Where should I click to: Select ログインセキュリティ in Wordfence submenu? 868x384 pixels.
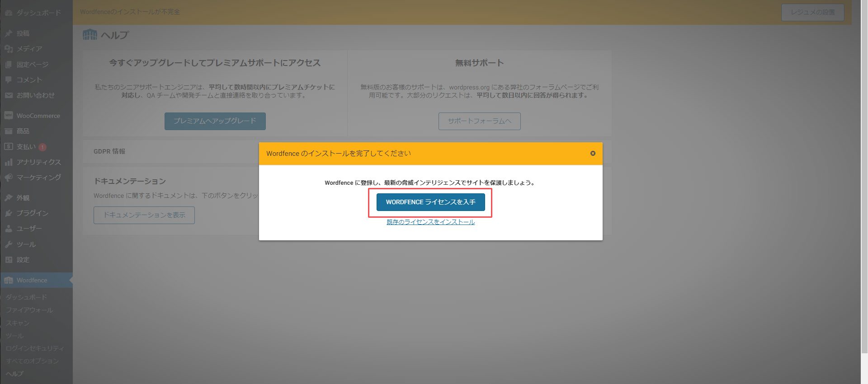click(35, 348)
